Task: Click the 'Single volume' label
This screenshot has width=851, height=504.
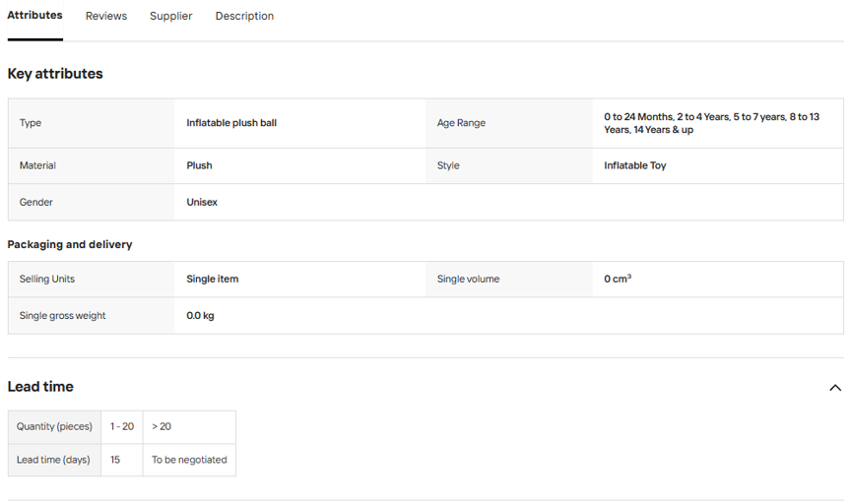Action: tap(469, 279)
